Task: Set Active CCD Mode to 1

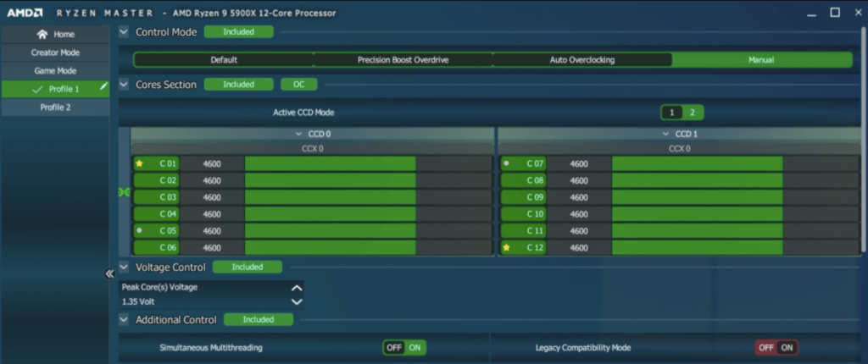Action: 671,113
